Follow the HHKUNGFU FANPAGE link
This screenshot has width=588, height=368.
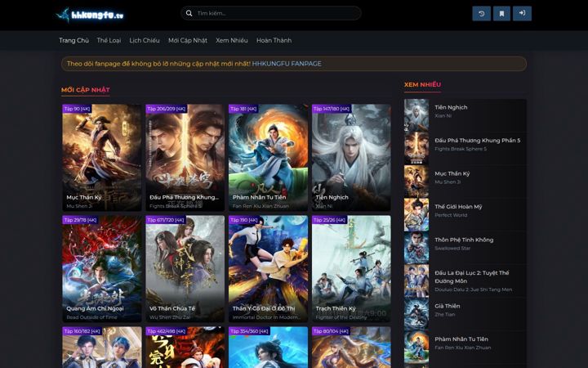point(287,64)
